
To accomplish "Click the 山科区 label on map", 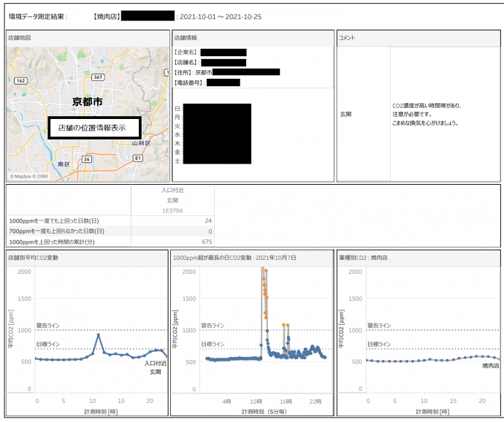I will pyautogui.click(x=141, y=143).
